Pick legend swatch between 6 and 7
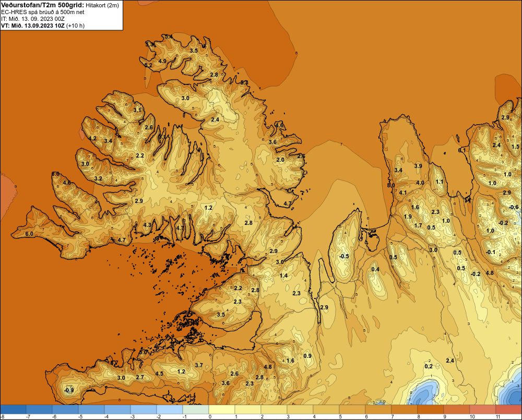The width and height of the screenshot is (522, 420). (x=378, y=410)
